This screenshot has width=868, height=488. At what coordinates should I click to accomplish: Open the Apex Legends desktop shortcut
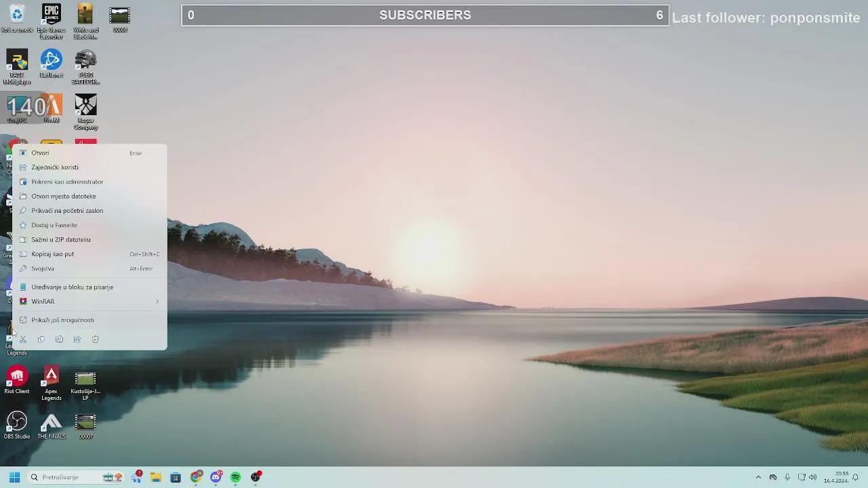[x=51, y=378]
